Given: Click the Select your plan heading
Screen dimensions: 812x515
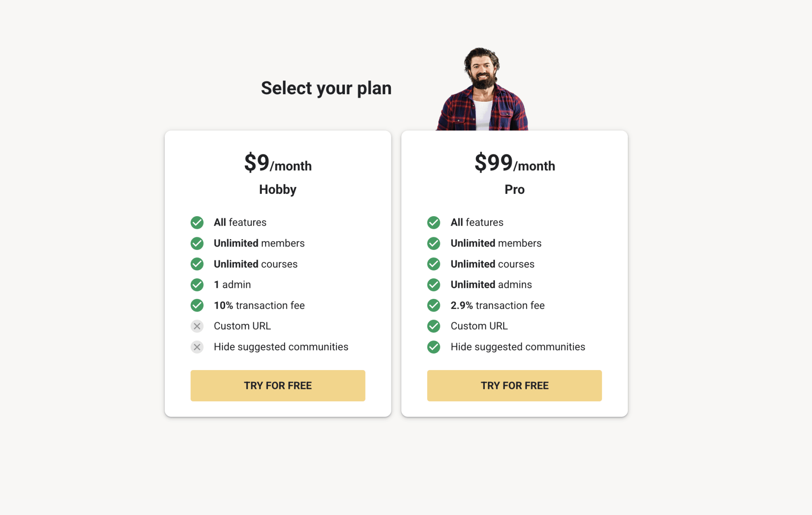Looking at the screenshot, I should pyautogui.click(x=326, y=88).
